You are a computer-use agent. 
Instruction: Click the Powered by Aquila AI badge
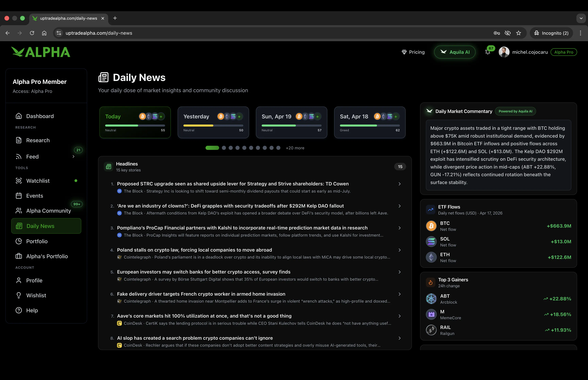tap(515, 111)
